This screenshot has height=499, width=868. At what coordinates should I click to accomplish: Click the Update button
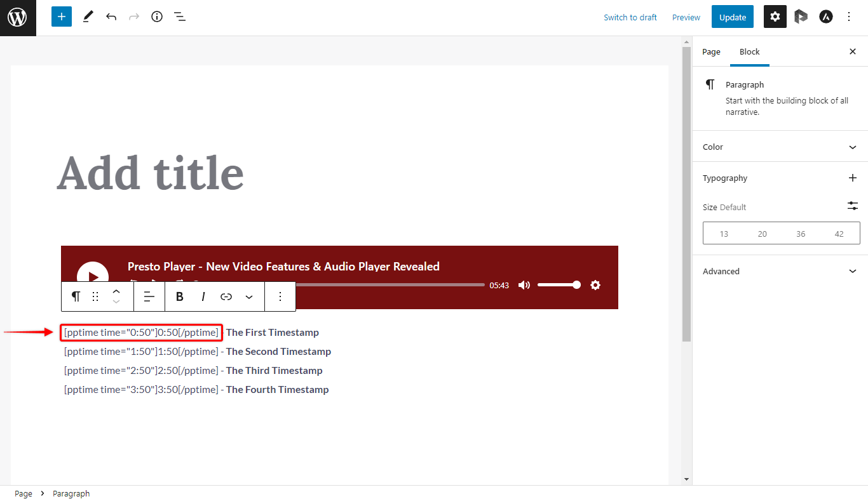click(x=733, y=17)
